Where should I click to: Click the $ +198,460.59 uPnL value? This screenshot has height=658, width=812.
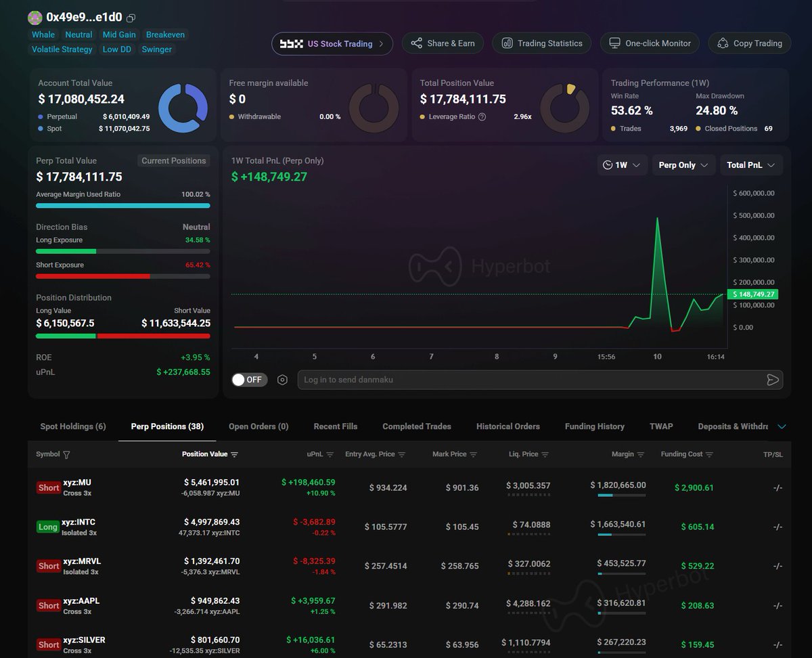[309, 483]
